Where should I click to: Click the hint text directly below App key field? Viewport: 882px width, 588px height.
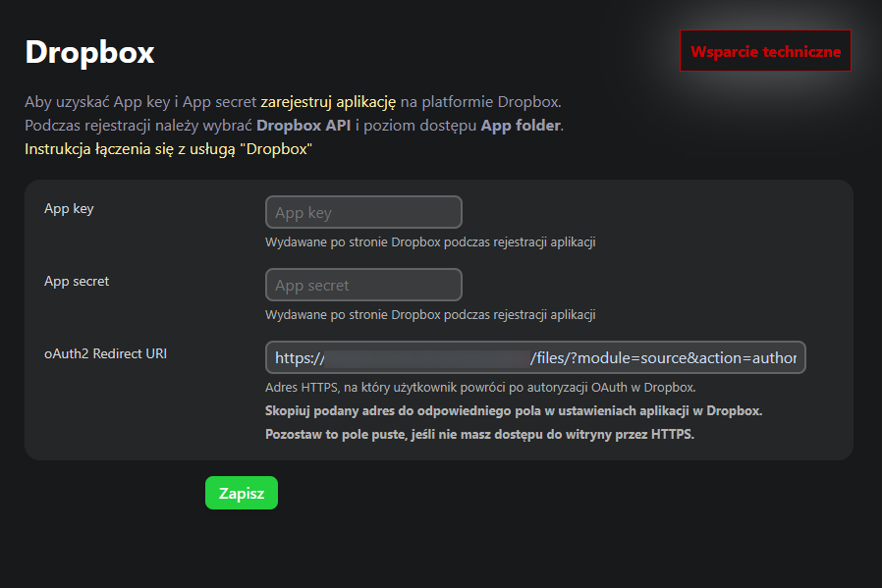pos(430,241)
